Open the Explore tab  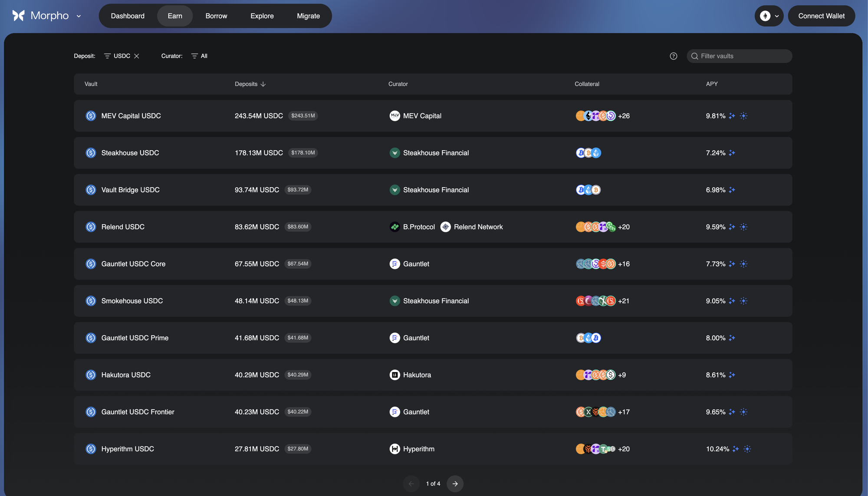pyautogui.click(x=262, y=16)
